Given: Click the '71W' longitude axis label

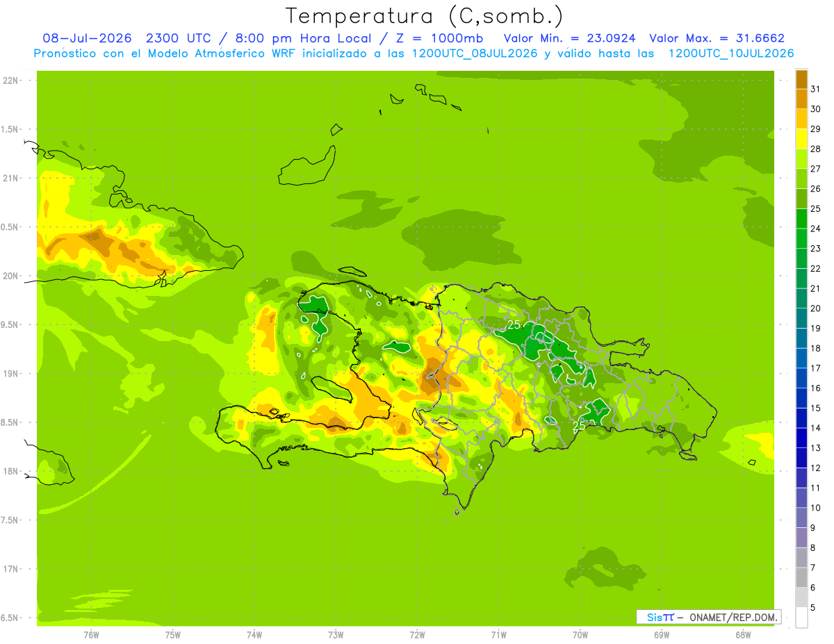Looking at the screenshot, I should pos(498,635).
